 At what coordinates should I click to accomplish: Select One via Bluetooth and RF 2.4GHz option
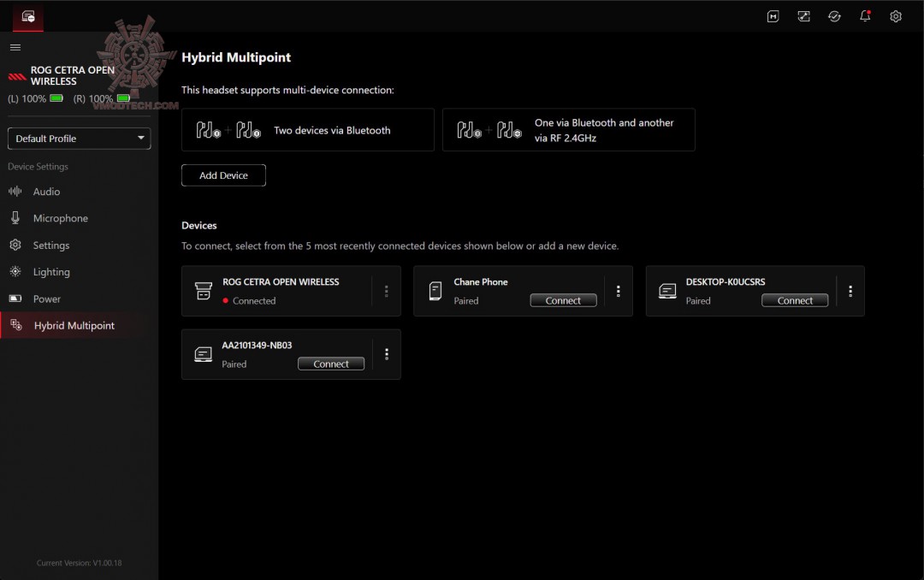[569, 130]
